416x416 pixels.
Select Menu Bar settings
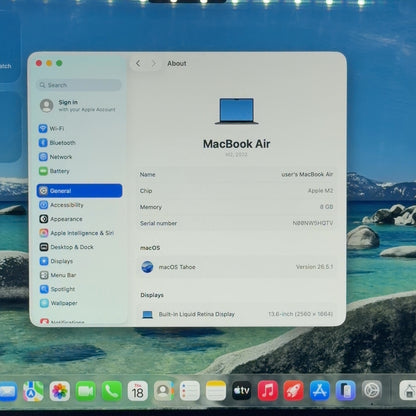58,275
